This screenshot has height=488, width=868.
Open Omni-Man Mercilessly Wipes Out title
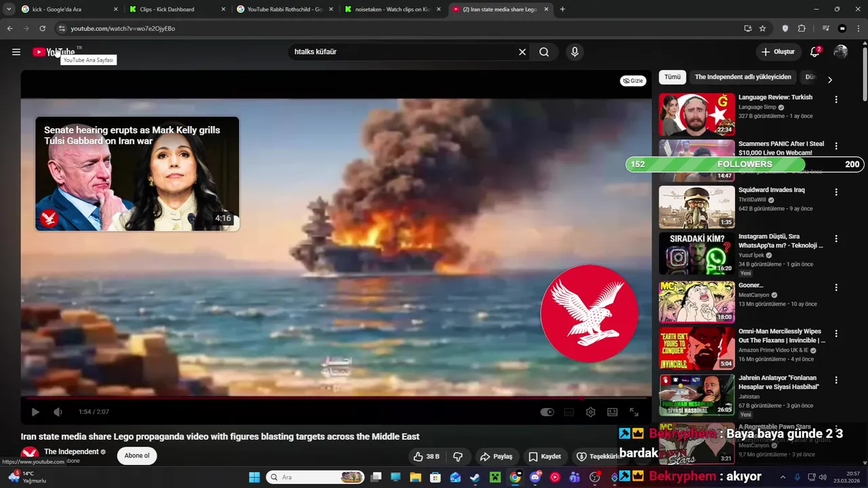point(782,336)
